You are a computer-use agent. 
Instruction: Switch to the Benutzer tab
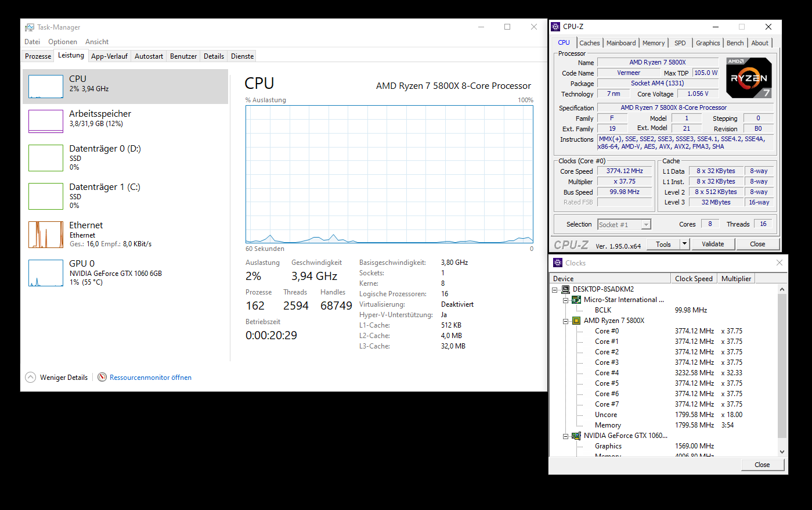coord(183,56)
